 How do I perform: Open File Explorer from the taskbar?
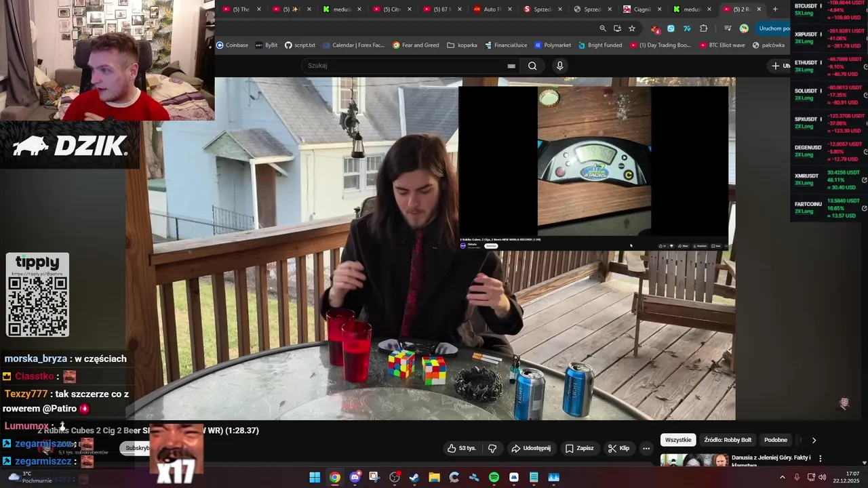tap(434, 477)
